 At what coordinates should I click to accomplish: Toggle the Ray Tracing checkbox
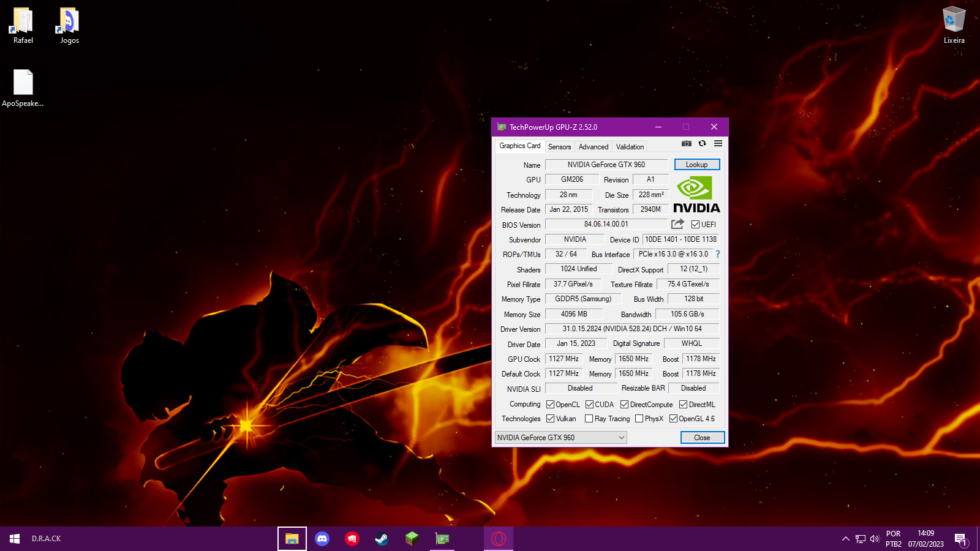point(589,419)
